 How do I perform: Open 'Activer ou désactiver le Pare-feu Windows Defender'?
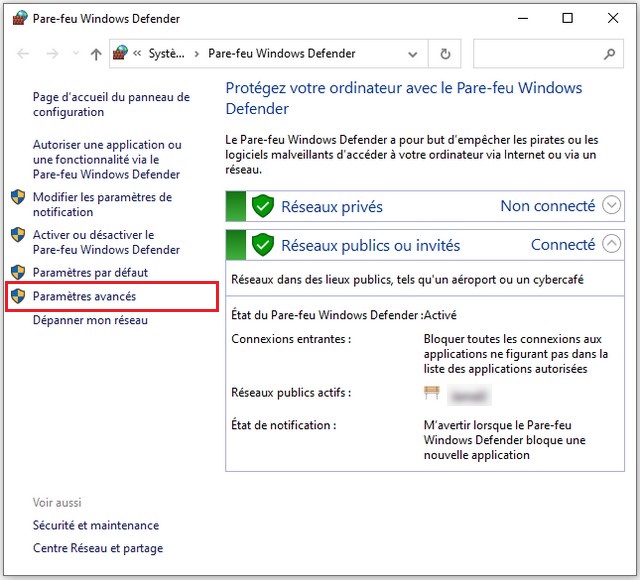(x=106, y=242)
